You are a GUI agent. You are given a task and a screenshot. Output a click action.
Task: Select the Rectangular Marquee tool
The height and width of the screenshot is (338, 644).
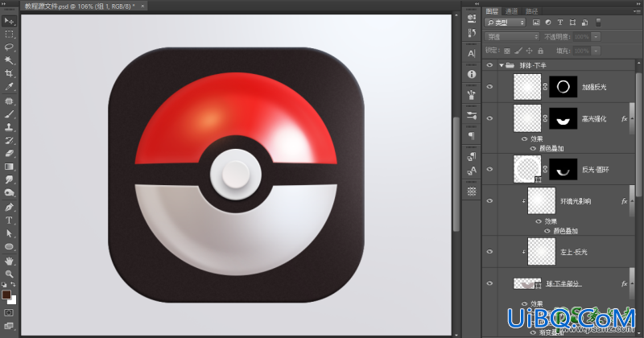[9, 34]
